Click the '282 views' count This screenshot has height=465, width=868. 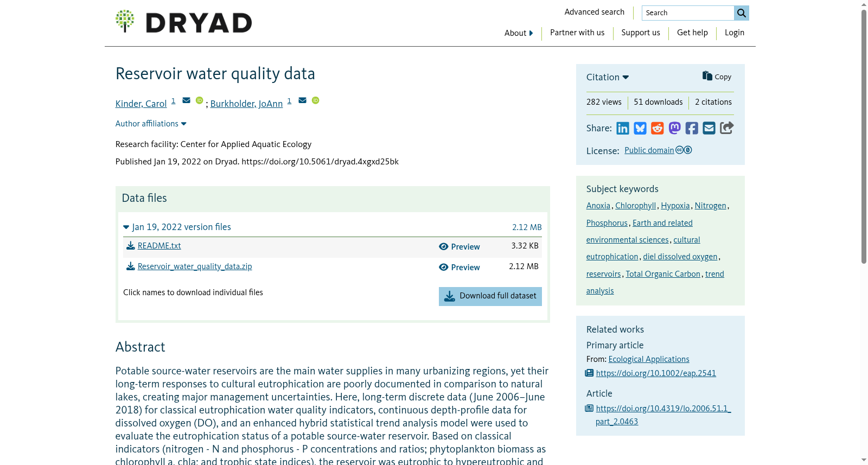click(x=604, y=102)
